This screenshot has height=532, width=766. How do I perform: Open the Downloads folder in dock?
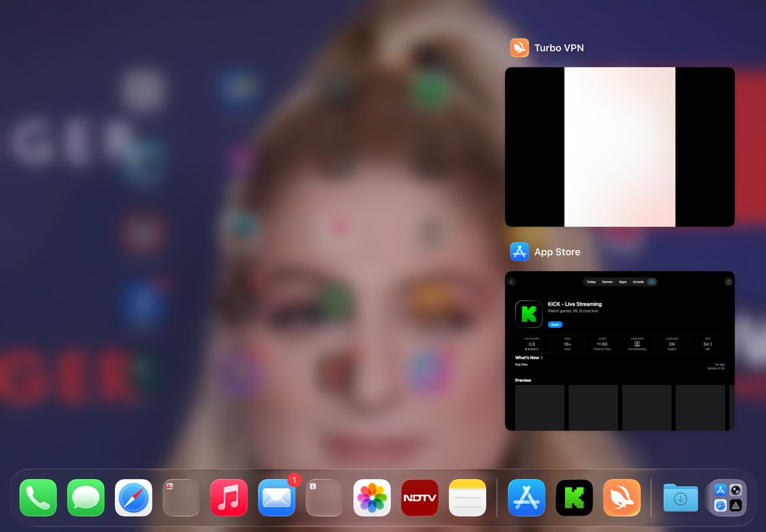(680, 498)
